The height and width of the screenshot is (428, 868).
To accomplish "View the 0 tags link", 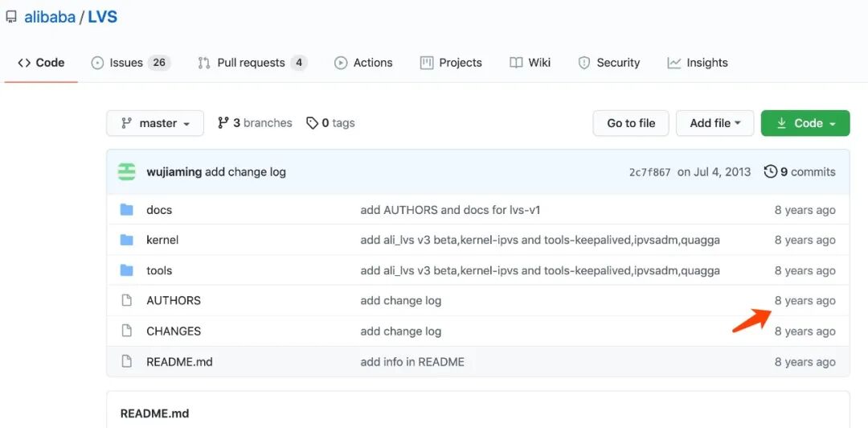I will click(x=330, y=123).
